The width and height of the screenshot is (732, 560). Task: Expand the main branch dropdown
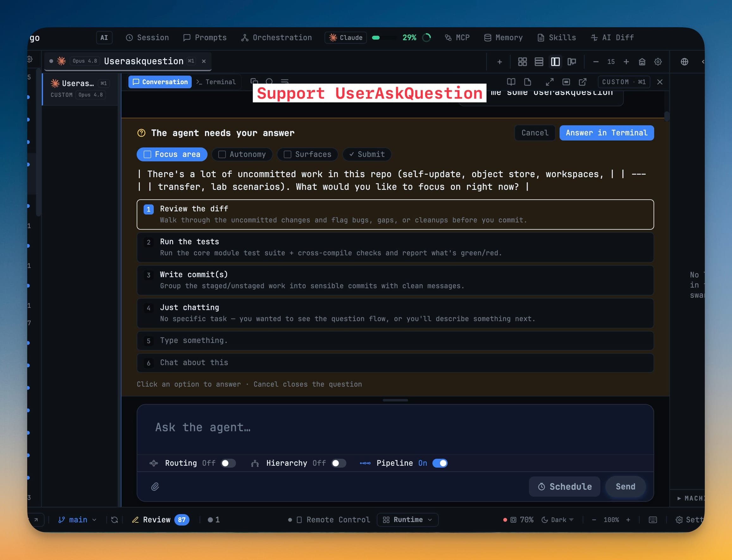pos(77,520)
